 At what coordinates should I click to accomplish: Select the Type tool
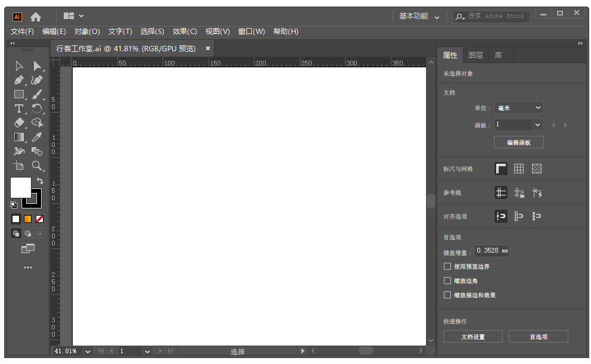(x=19, y=108)
